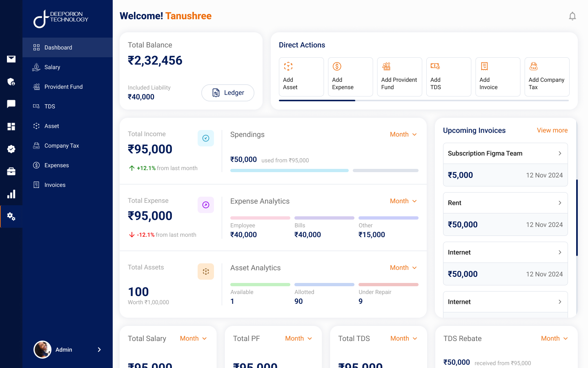Open the Asset Analytics Month dropdown

point(403,268)
